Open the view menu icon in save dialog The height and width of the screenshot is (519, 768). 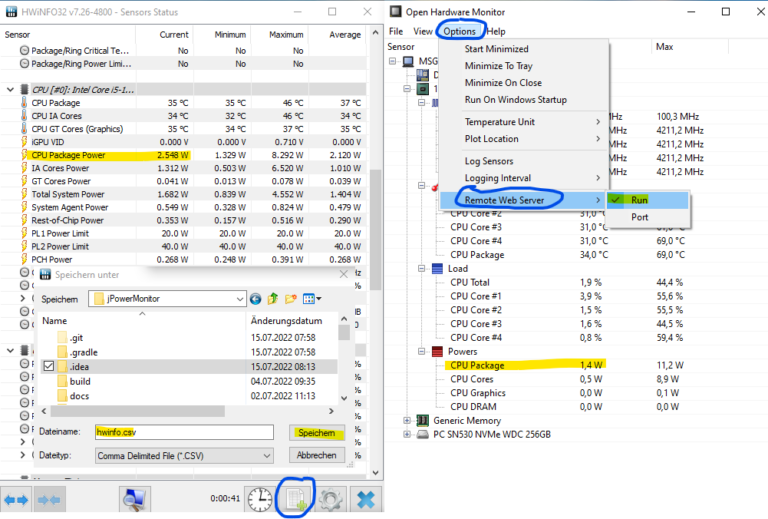coord(312,299)
